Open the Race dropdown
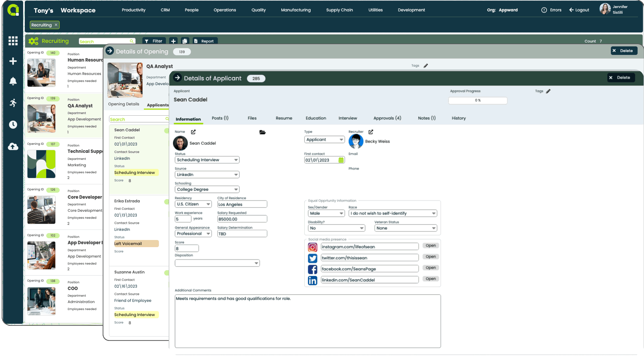Image resolution: width=644 pixels, height=362 pixels. (393, 213)
